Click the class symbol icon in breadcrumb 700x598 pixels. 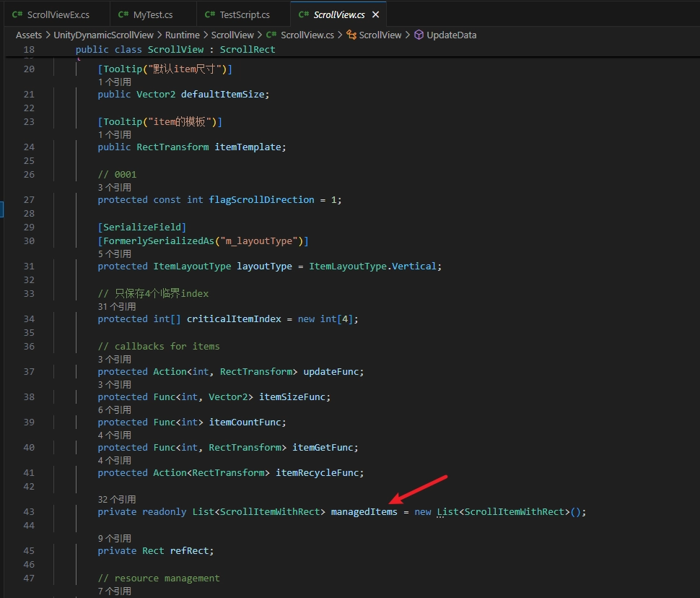(351, 35)
